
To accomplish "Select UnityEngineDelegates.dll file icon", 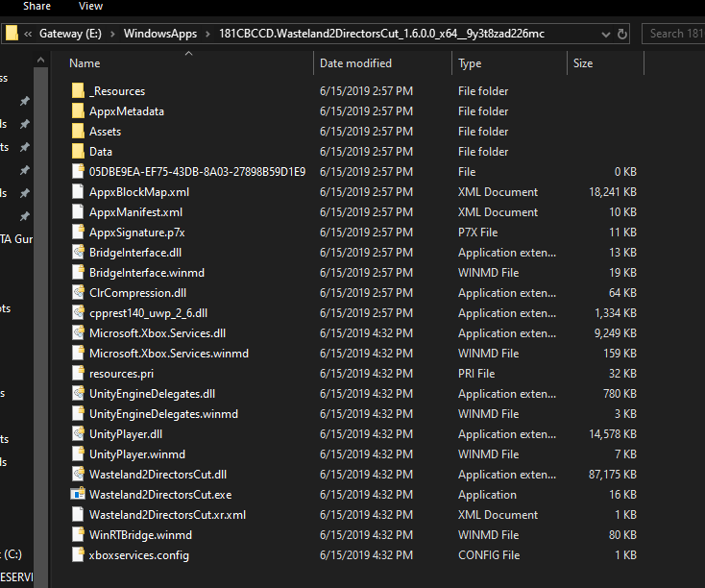I will (x=78, y=394).
